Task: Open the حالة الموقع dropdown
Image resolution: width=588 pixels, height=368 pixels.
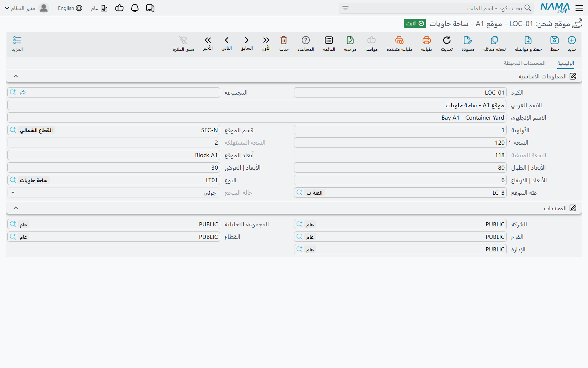Action: click(x=114, y=193)
